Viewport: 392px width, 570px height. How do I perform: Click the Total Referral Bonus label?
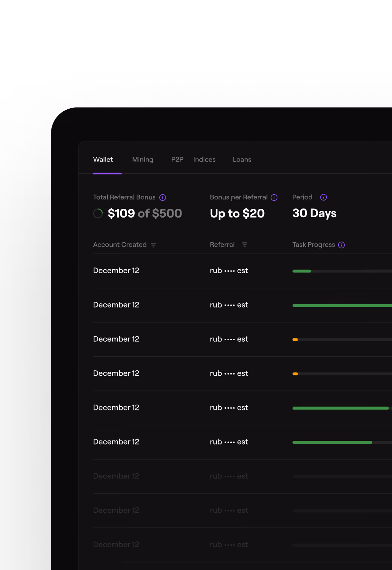click(124, 197)
